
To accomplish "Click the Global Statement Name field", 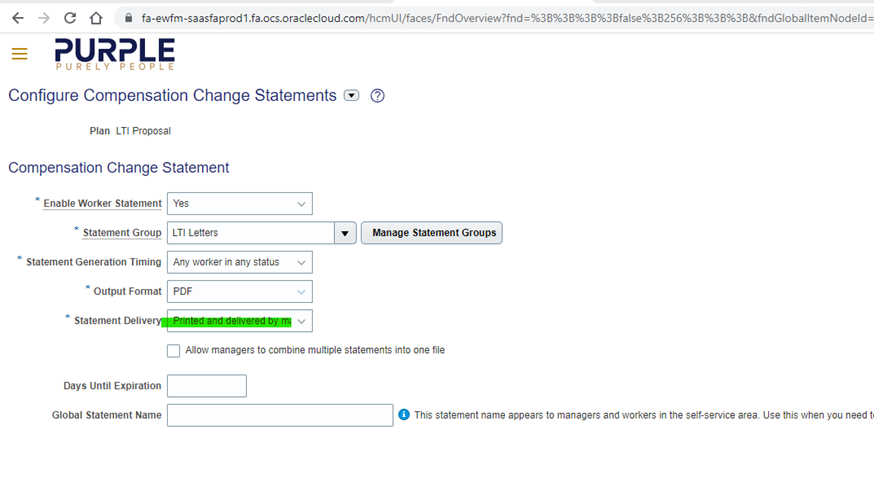I will 280,415.
